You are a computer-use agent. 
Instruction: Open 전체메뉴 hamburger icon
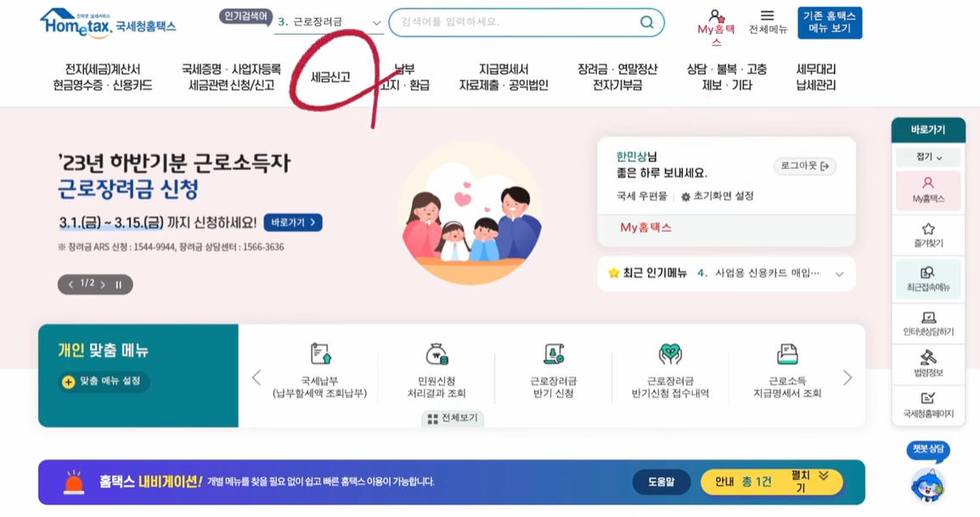(x=768, y=15)
